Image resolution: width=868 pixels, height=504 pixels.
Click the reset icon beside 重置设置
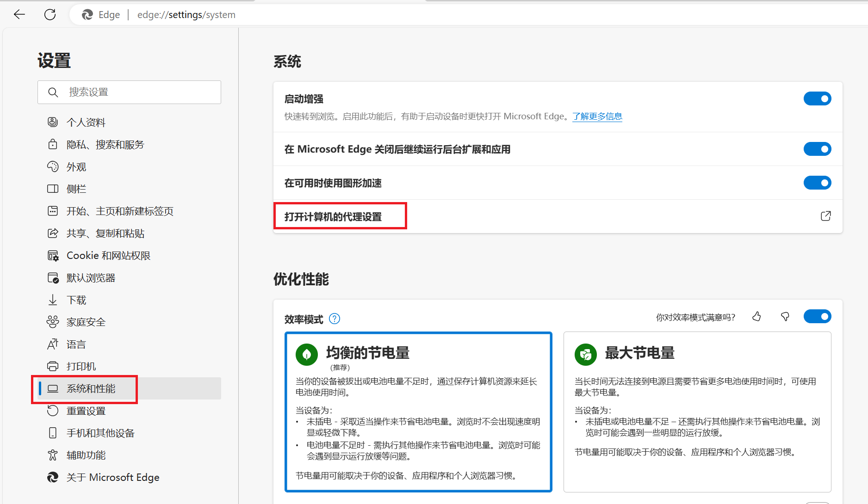(x=53, y=411)
